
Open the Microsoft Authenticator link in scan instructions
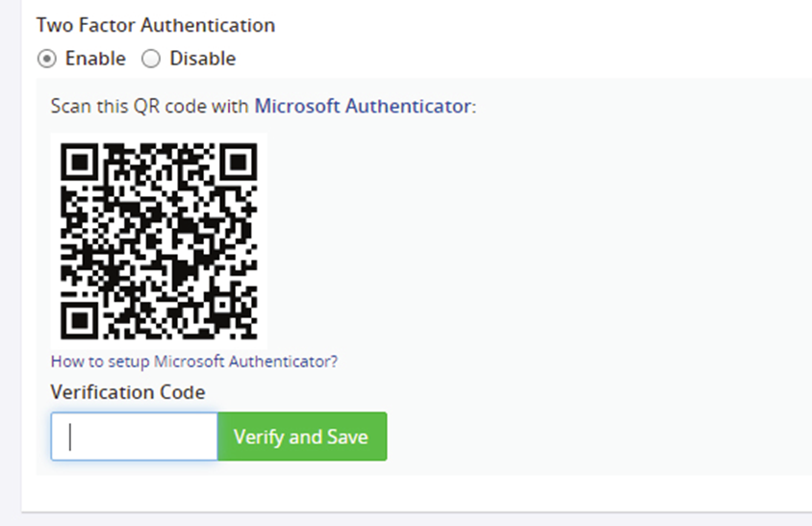363,106
